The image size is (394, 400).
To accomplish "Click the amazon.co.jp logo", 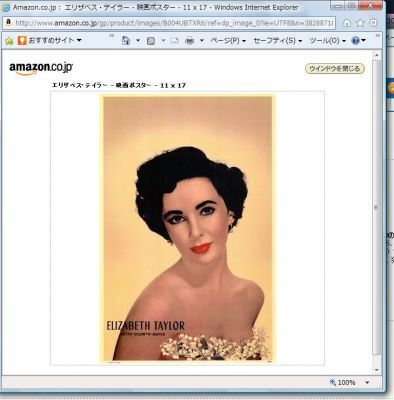I will [x=41, y=68].
